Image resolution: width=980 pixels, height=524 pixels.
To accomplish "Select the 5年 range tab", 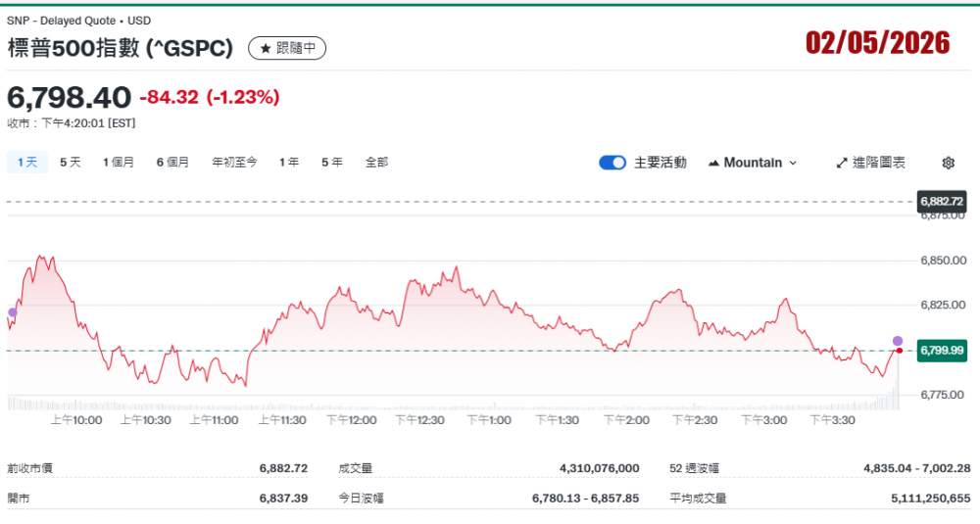I will 332,163.
